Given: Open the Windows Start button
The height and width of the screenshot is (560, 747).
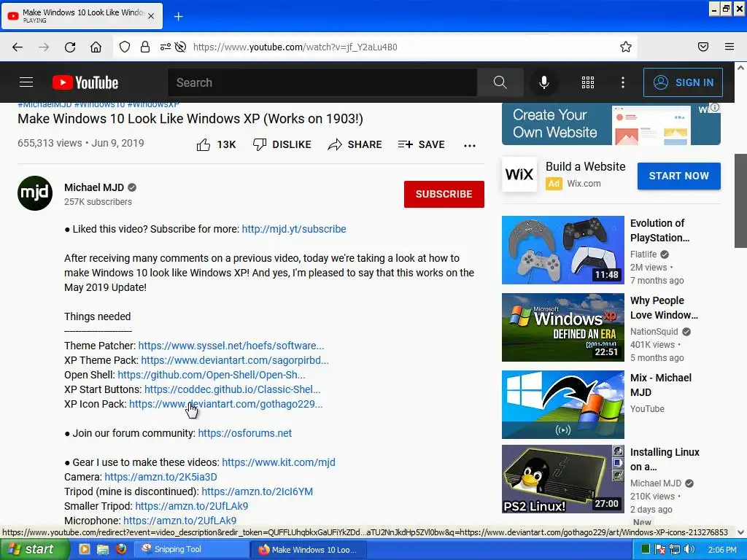Looking at the screenshot, I should point(34,549).
